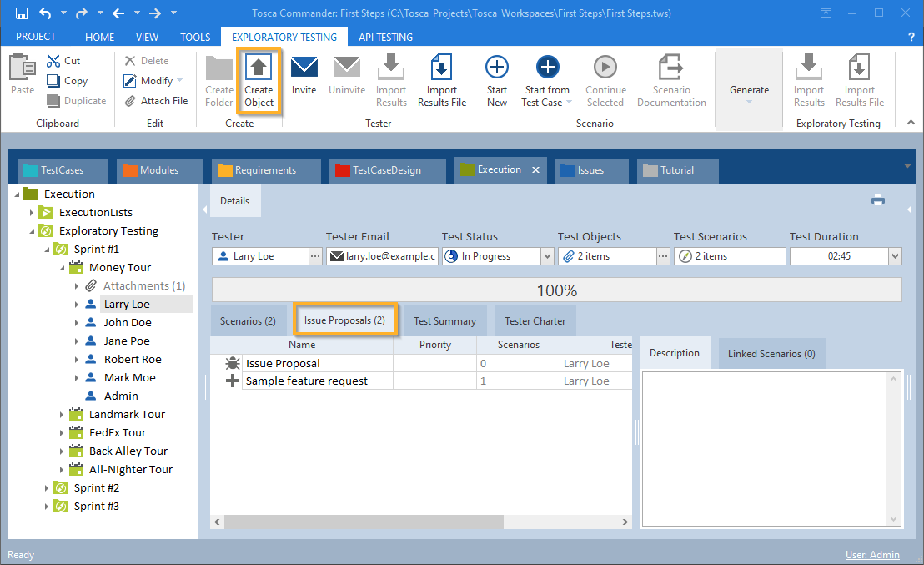The width and height of the screenshot is (924, 565).
Task: Click the Create Object icon
Action: [259, 68]
